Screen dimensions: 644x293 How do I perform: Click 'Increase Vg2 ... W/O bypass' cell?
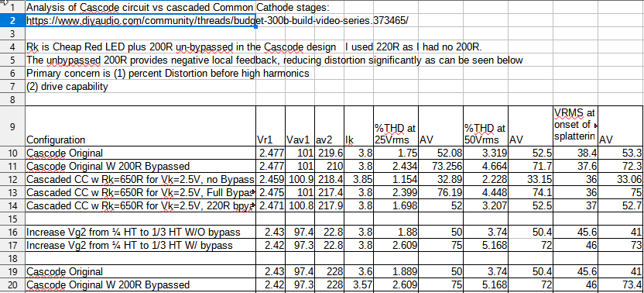140,232
